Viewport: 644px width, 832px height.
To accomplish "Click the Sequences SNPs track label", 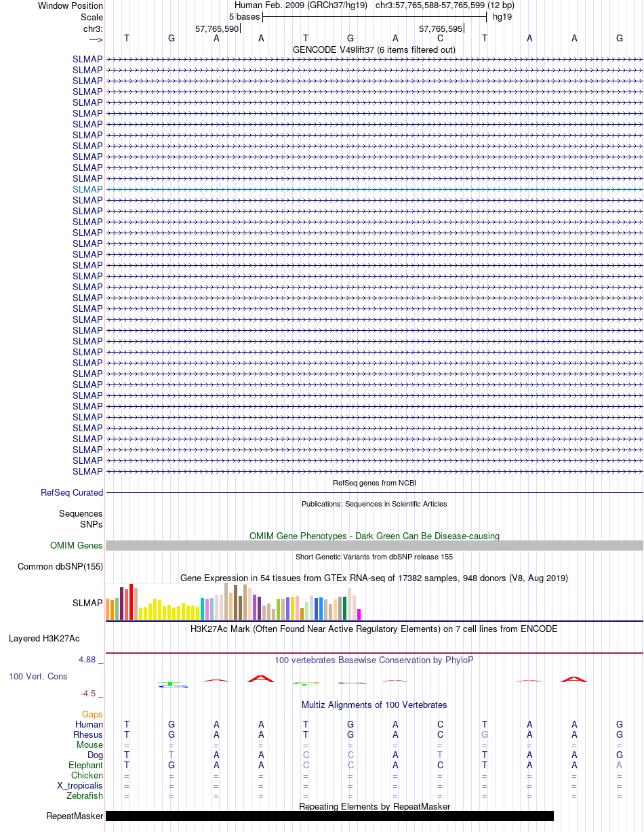I will click(81, 519).
